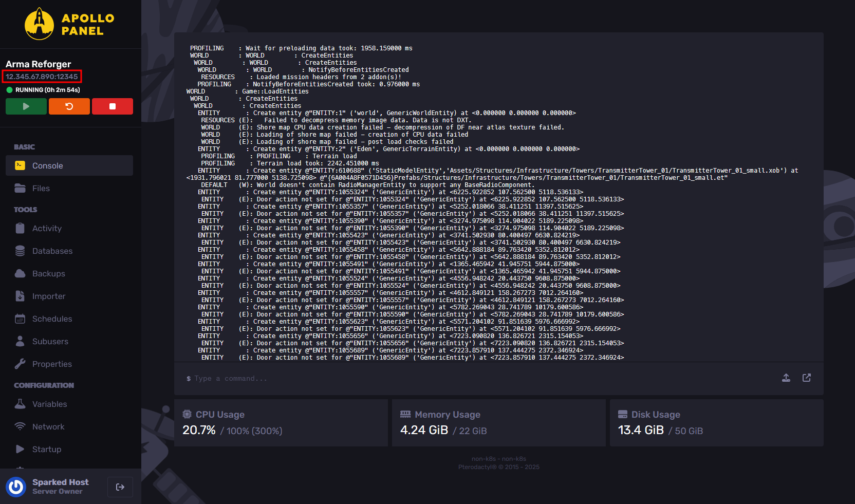855x504 pixels.
Task: Click the Disk Usage drive icon
Action: (623, 414)
